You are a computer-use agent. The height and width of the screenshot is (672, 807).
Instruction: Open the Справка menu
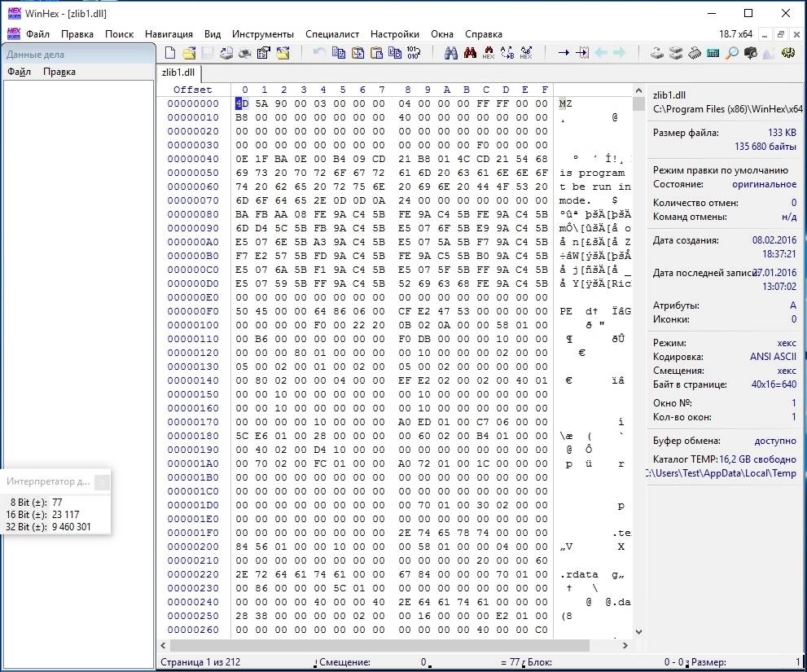point(483,34)
